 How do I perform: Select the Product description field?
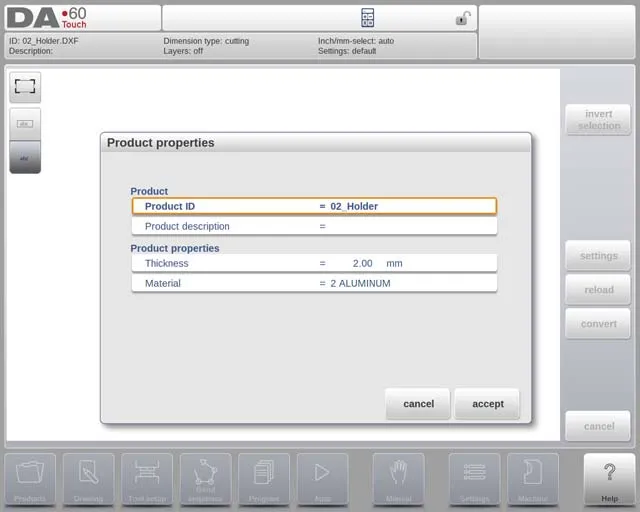pyautogui.click(x=314, y=226)
